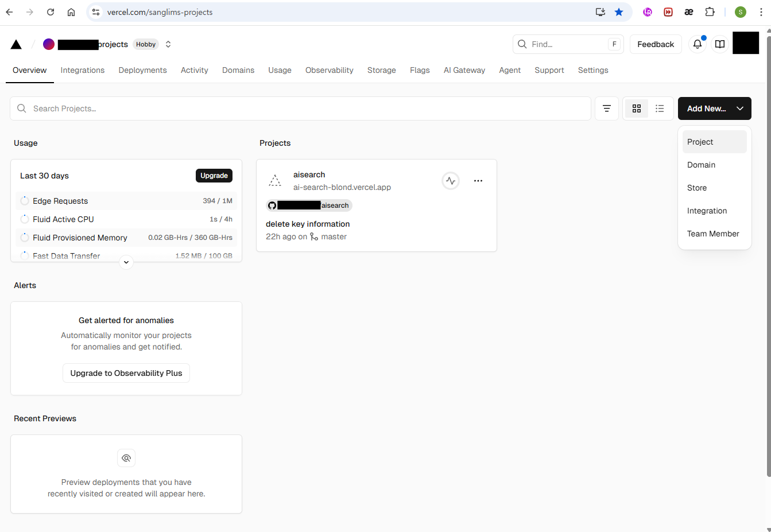The image size is (771, 532).
Task: Open the Support tab
Action: 549,70
